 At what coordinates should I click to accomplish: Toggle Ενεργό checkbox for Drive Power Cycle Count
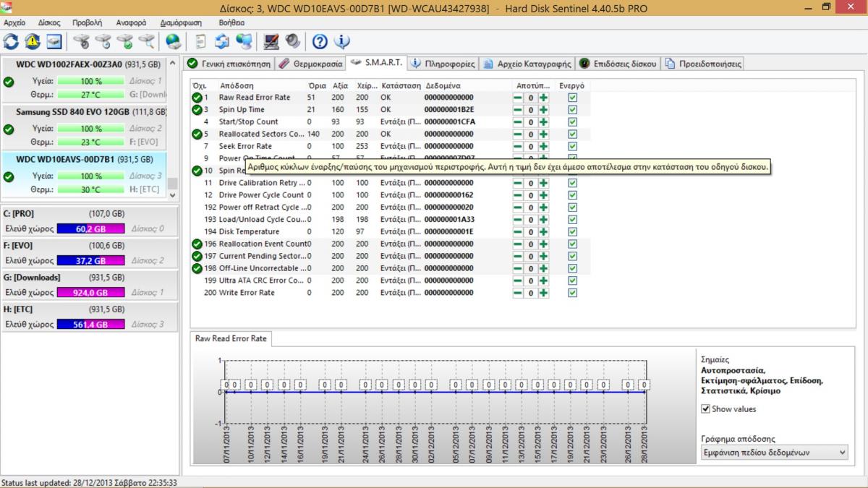tap(573, 195)
